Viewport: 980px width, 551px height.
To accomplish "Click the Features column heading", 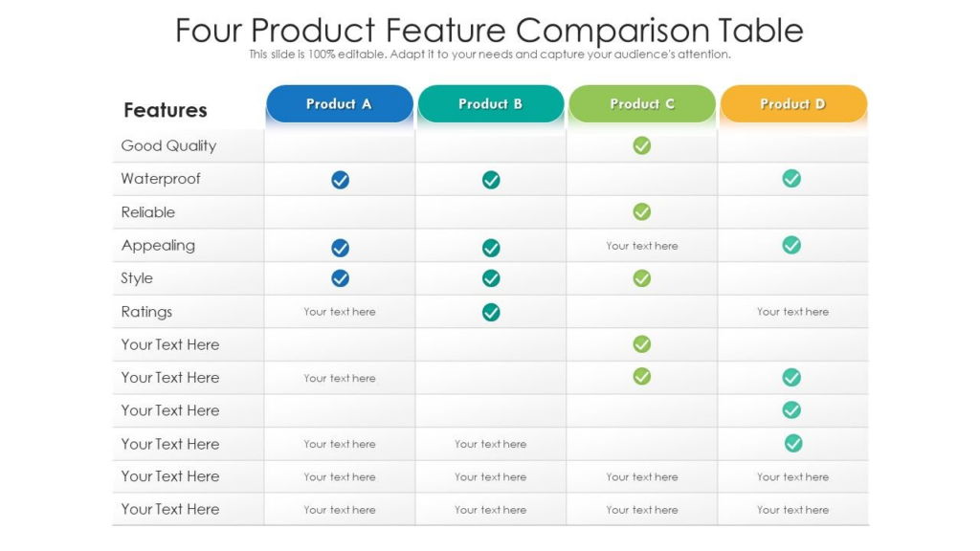I will pos(165,110).
